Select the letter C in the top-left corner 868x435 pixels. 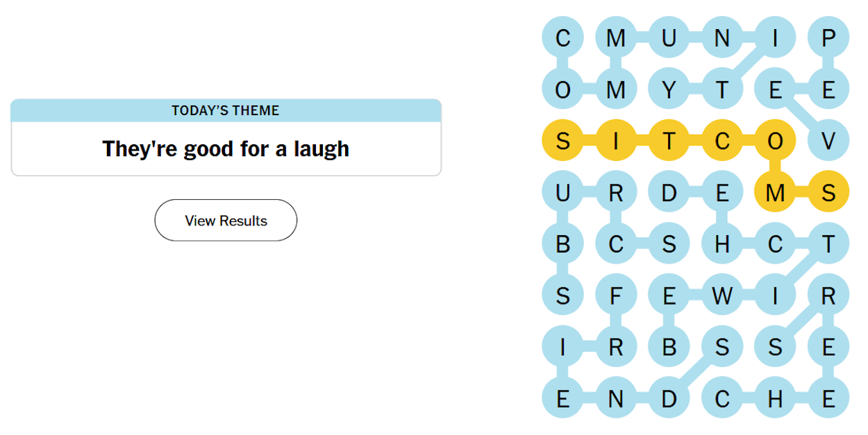click(x=562, y=38)
